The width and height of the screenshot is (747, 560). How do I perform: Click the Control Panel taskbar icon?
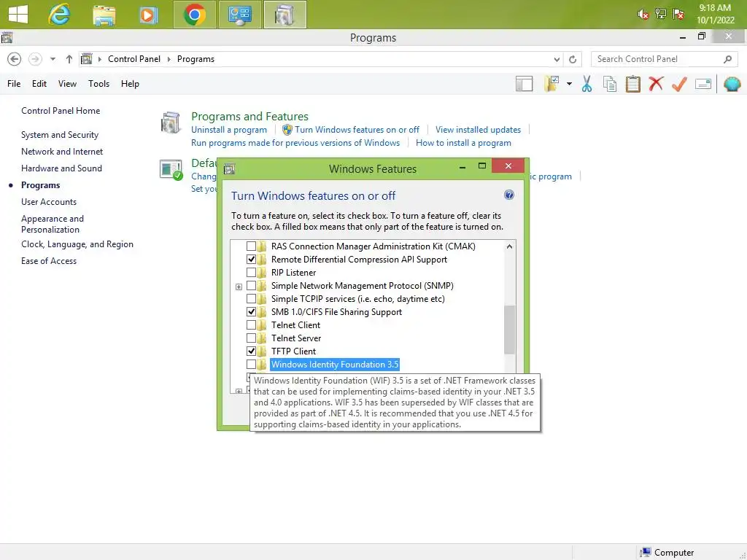pyautogui.click(x=239, y=15)
